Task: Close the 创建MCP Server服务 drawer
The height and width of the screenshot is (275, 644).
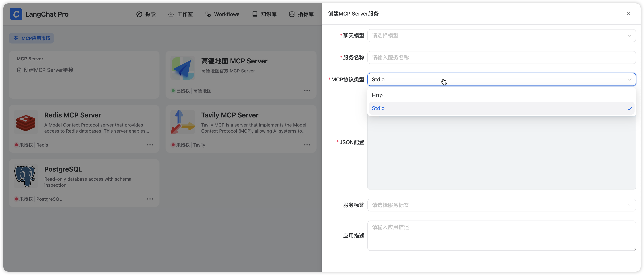Action: pyautogui.click(x=628, y=14)
